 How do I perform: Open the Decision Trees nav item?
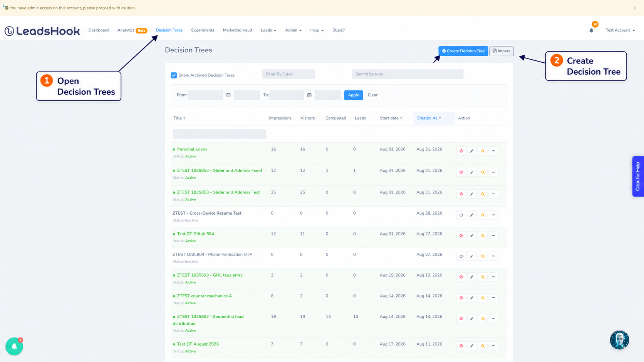pos(169,30)
